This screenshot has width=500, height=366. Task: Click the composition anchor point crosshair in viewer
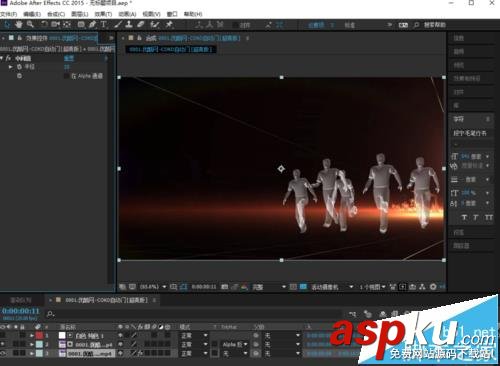click(281, 169)
